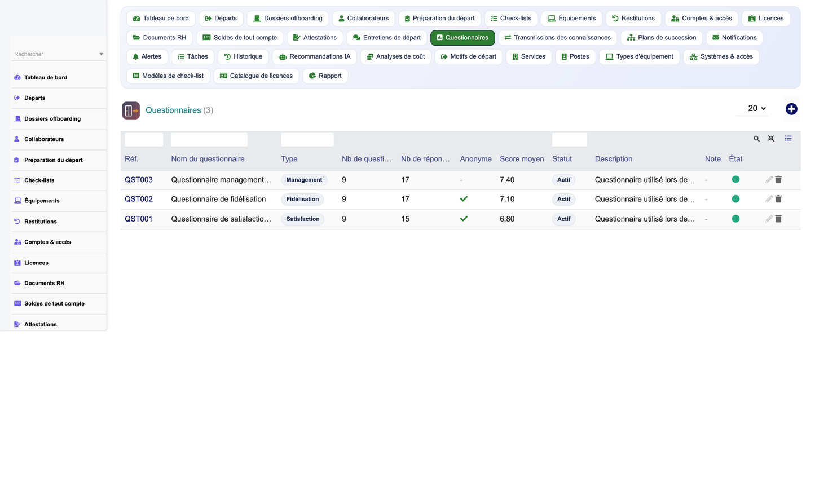
Task: Open the Rechercher sidebar dropdown
Action: 58,54
